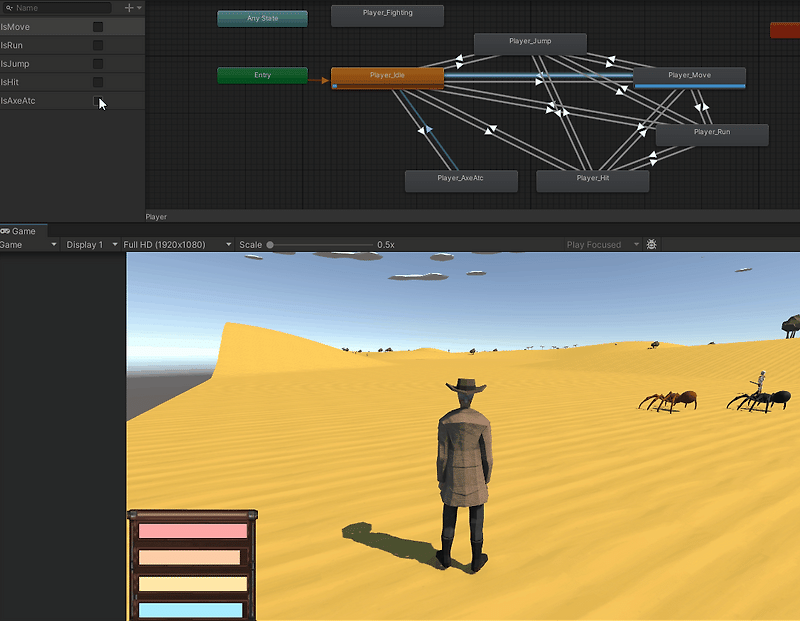Image resolution: width=800 pixels, height=621 pixels.
Task: Toggle the IsRun checkbox
Action: [97, 45]
